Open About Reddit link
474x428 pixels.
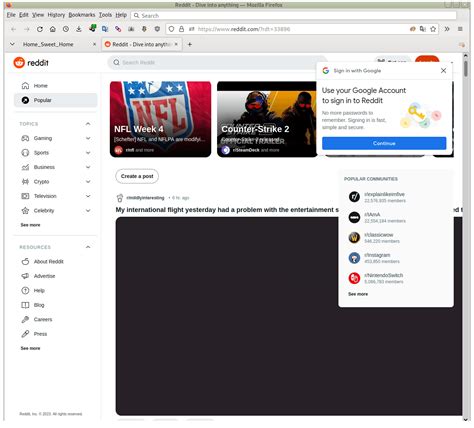coord(48,261)
